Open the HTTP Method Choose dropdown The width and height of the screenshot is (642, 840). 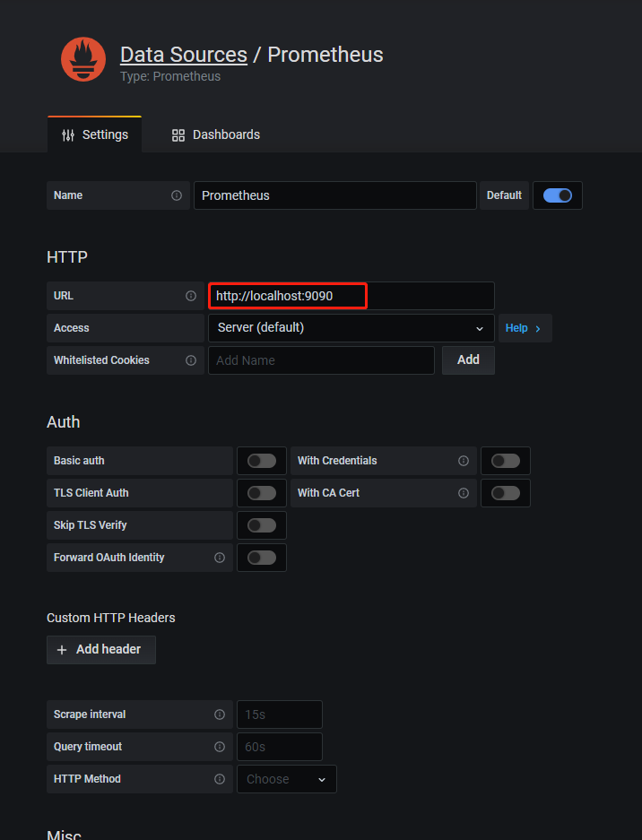point(287,779)
